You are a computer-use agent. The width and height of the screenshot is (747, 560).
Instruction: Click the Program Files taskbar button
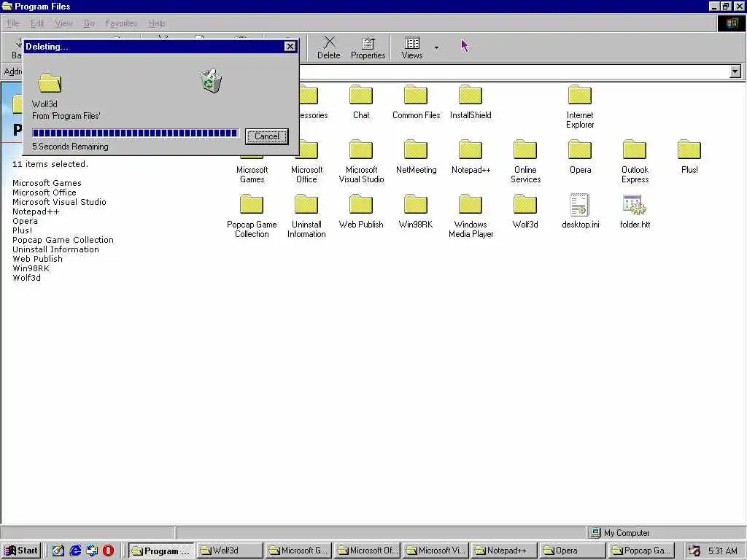pyautogui.click(x=161, y=551)
